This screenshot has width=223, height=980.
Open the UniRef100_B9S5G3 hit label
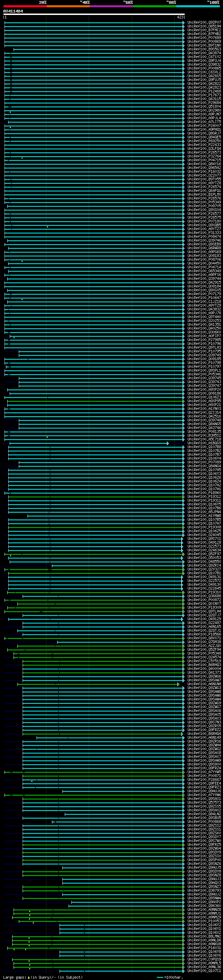[x=204, y=49]
